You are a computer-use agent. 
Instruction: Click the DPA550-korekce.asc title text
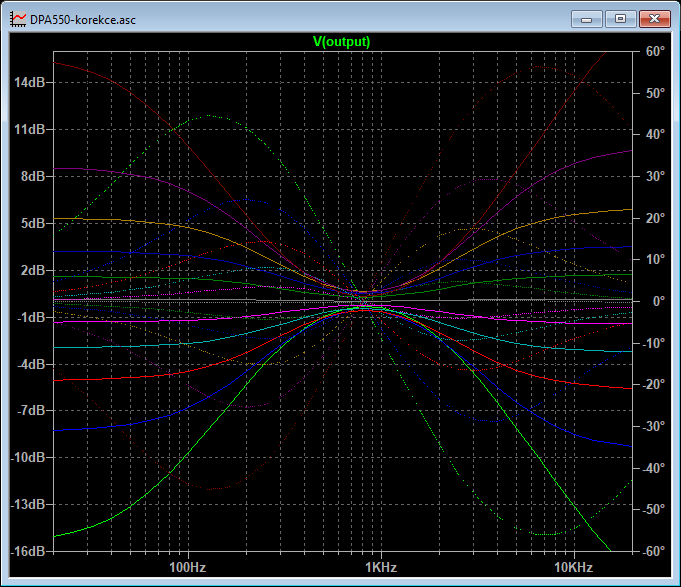(83, 20)
